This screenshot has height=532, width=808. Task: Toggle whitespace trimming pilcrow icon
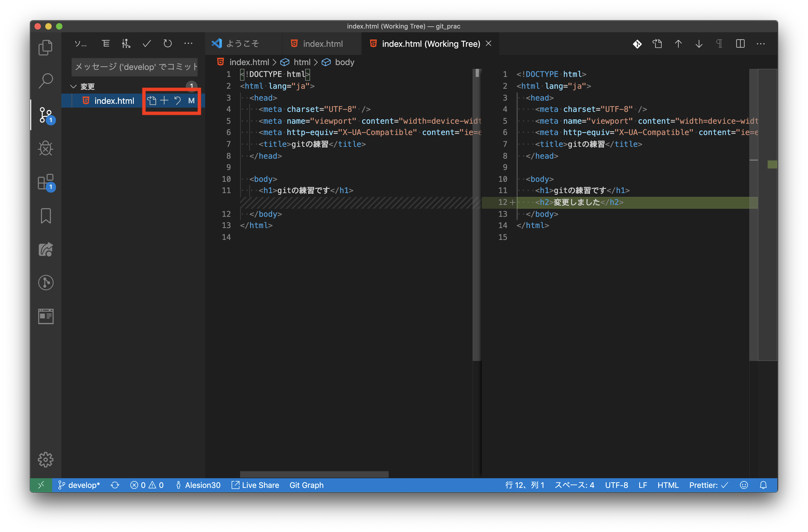(719, 44)
